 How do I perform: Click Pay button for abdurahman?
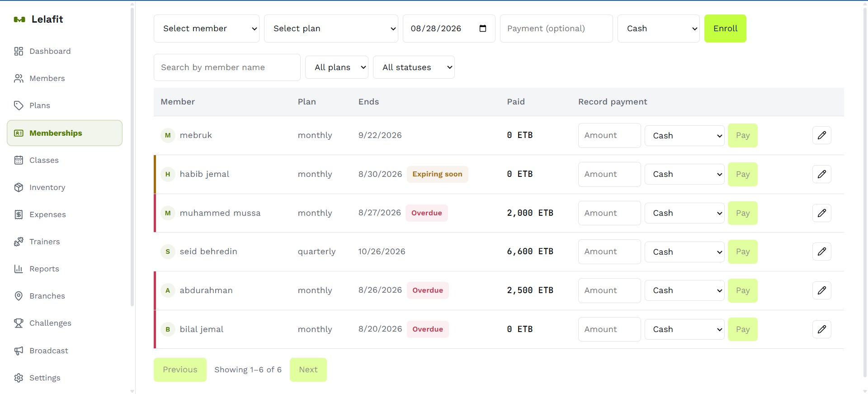[743, 290]
